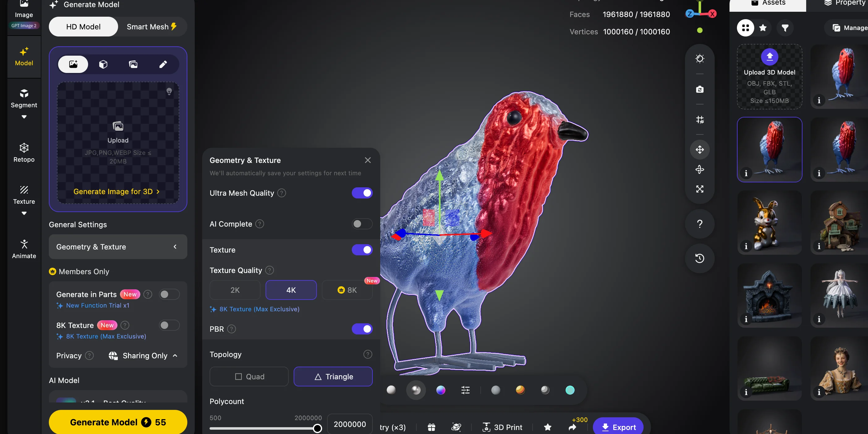Enable the AI Complete switch

click(362, 224)
